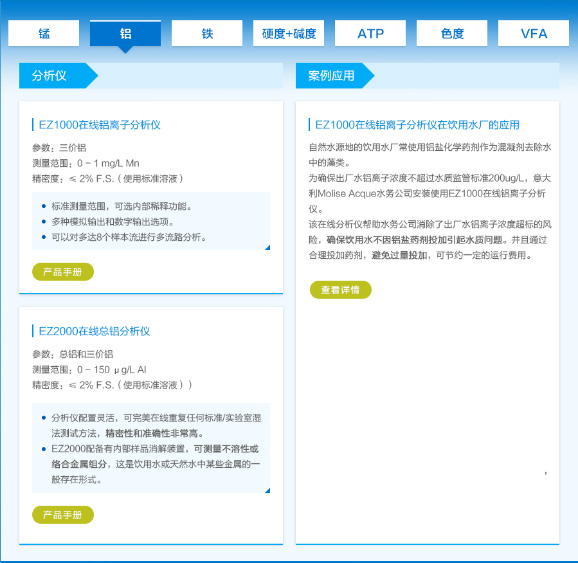This screenshot has width=578, height=563.
Task: Open the ATP tab
Action: coord(370,33)
